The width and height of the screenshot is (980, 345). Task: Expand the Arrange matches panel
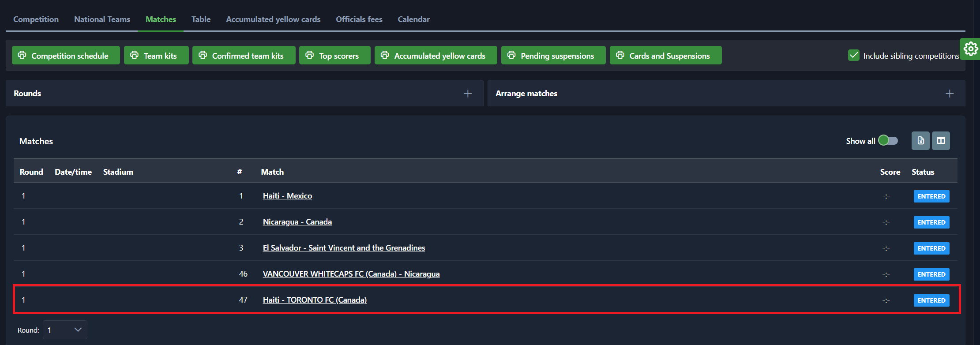click(950, 94)
